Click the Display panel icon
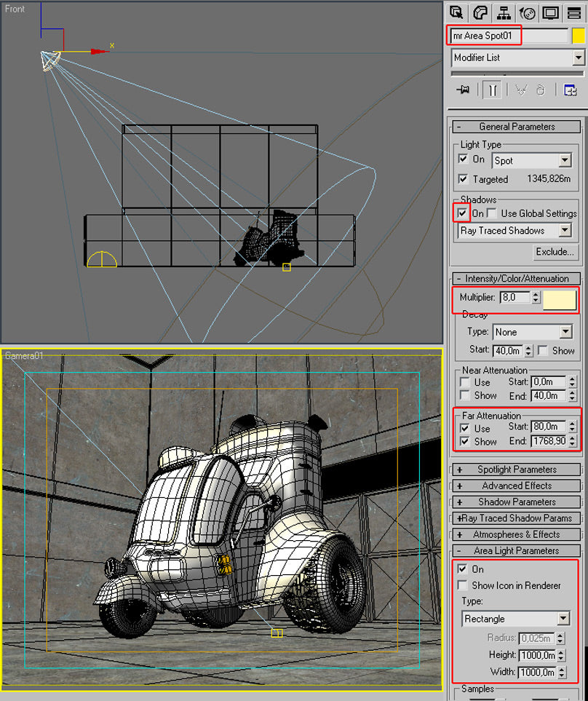The width and height of the screenshot is (588, 701). [551, 12]
